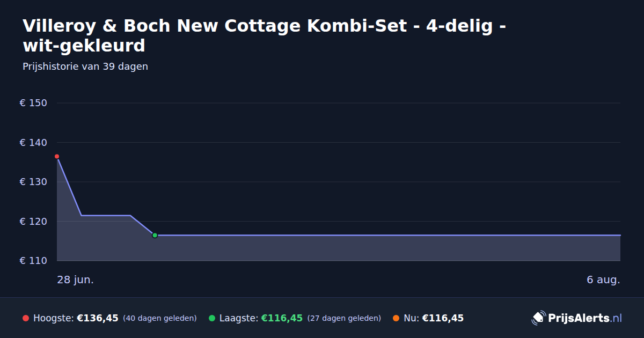644x338 pixels.
Task: Select the green lowest-price marker on chart
Action: pyautogui.click(x=155, y=235)
